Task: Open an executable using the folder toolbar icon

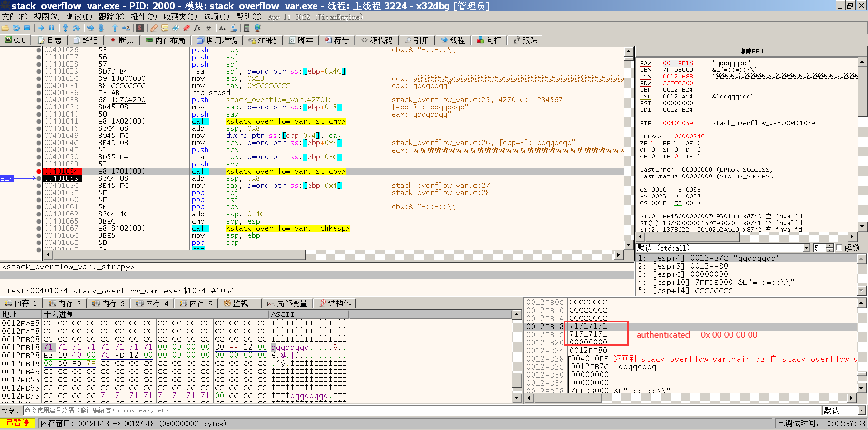Action: [x=5, y=28]
